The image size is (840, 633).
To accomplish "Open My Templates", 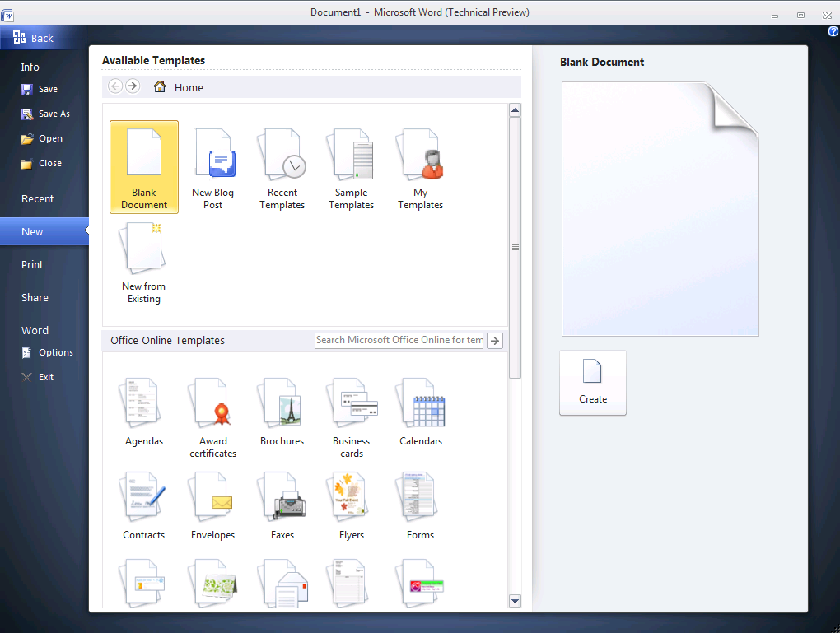I will [x=420, y=168].
